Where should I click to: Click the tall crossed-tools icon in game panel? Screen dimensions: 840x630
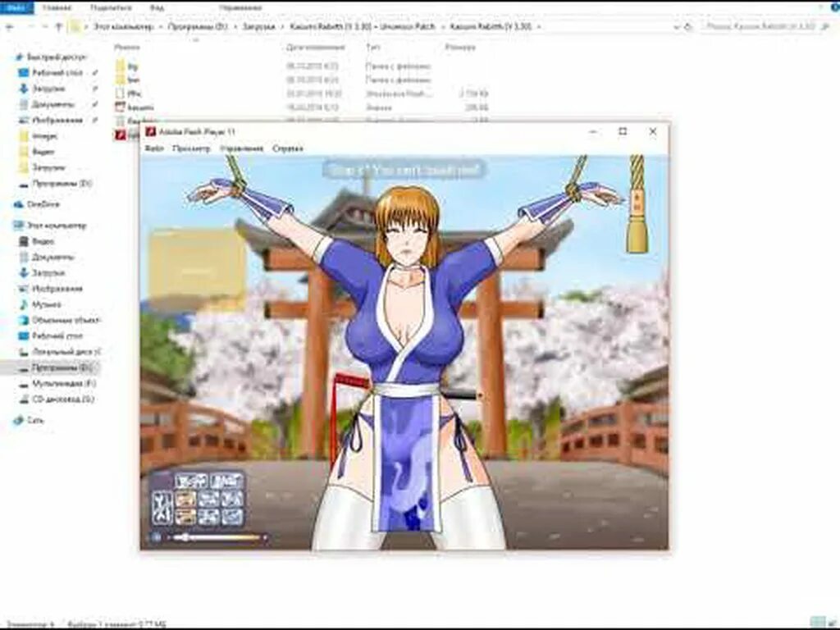pos(162,507)
